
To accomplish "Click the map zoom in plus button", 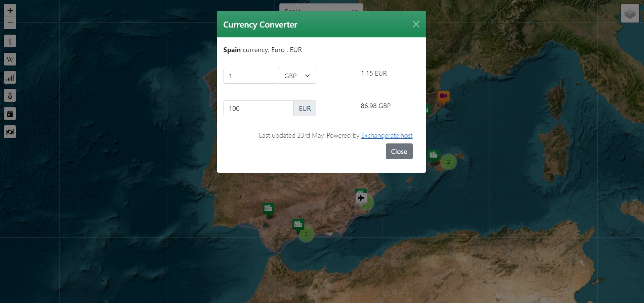I will 10,10.
